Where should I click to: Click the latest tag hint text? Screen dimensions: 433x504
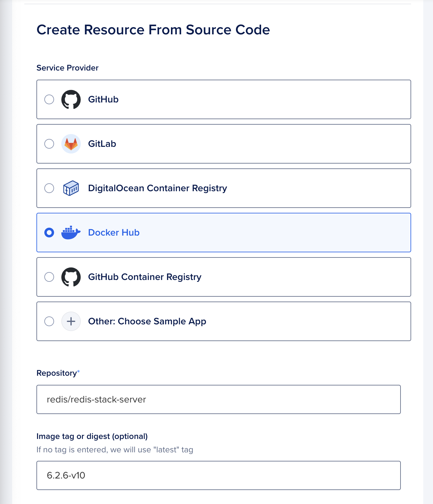pos(115,450)
